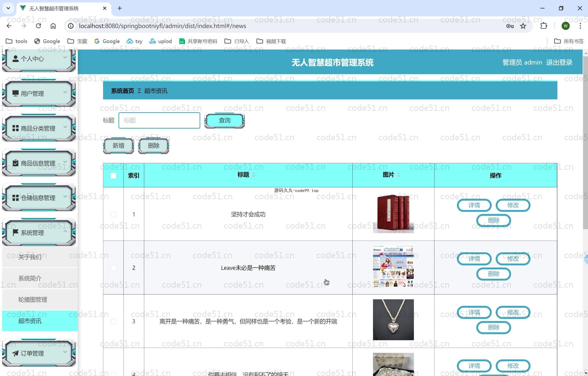The width and height of the screenshot is (588, 376).
Task: Open the 系统简介 submenu item
Action: 40,278
